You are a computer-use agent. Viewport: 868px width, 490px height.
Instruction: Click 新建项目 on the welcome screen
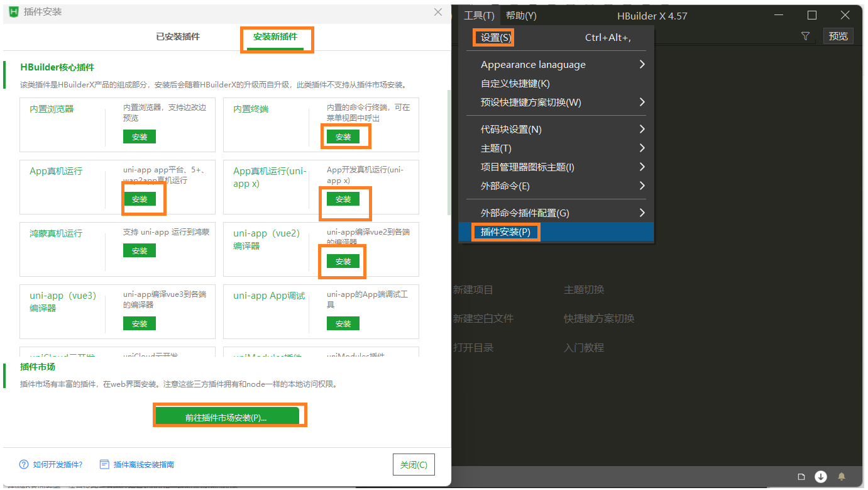[x=473, y=290]
